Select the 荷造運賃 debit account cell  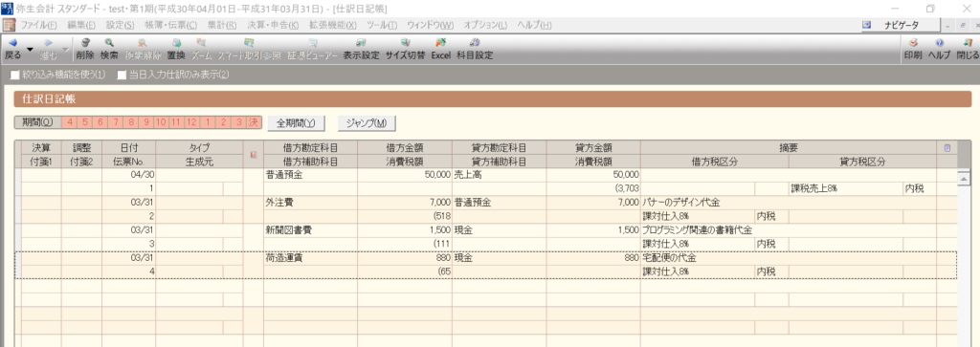coord(310,257)
